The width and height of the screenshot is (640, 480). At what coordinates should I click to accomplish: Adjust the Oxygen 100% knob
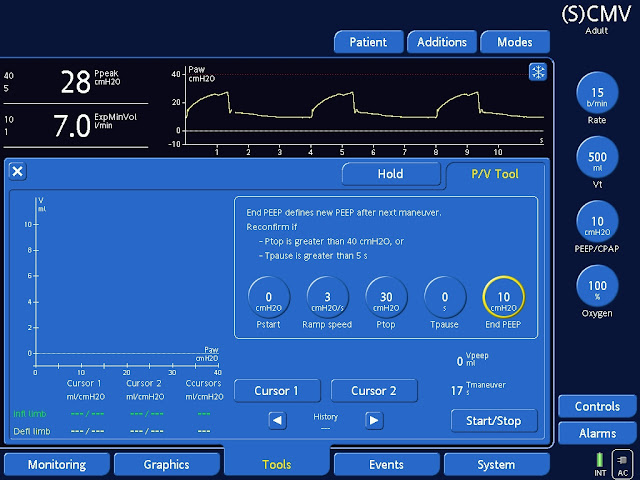point(597,286)
